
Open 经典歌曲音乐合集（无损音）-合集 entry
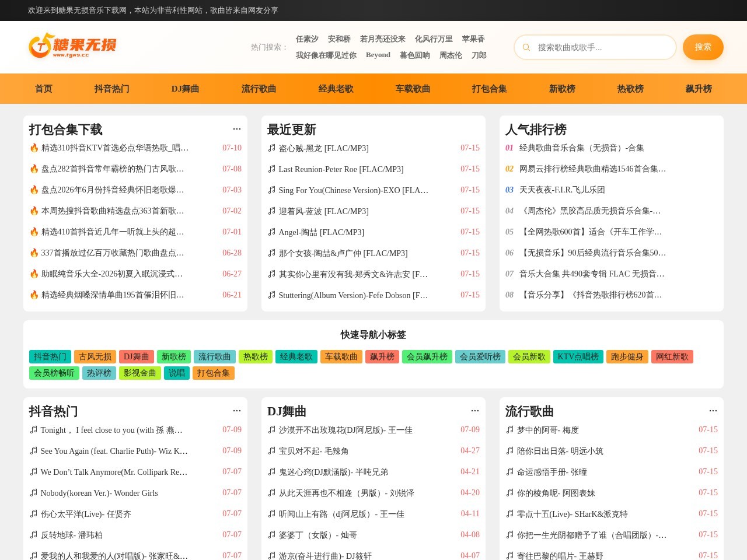click(582, 148)
